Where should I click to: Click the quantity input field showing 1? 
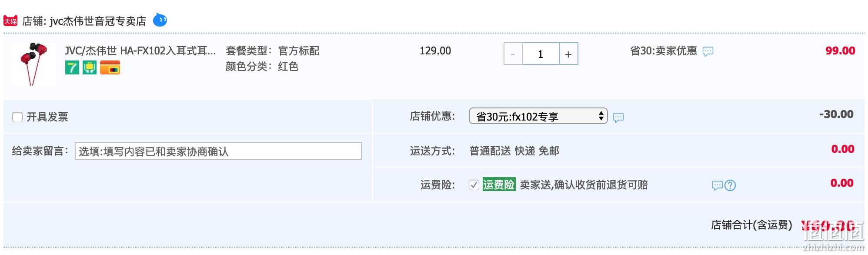click(x=541, y=54)
